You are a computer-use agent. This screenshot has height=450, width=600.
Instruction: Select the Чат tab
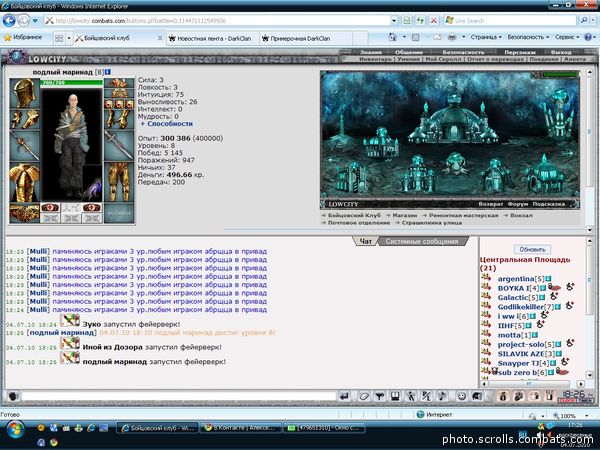(x=365, y=241)
